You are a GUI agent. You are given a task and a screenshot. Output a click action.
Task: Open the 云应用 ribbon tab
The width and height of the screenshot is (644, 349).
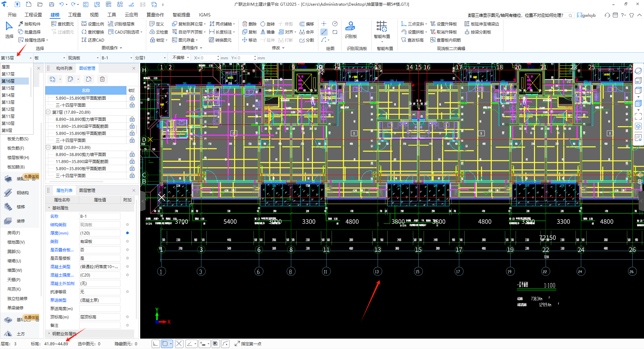tap(131, 15)
